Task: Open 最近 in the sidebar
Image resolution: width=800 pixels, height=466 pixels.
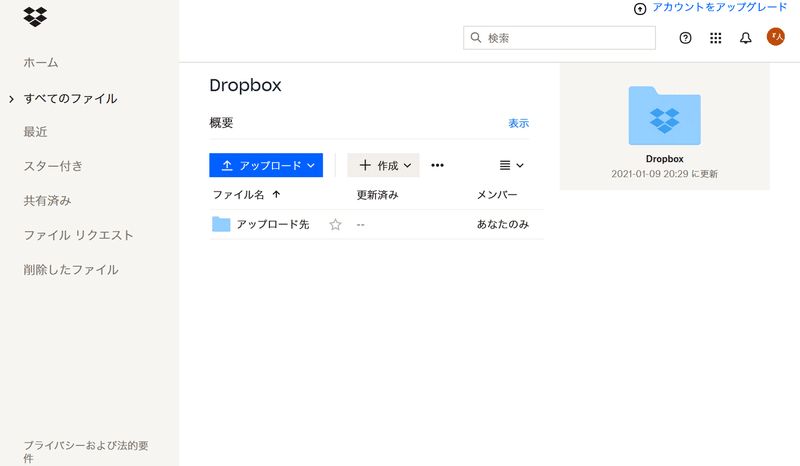Action: pos(35,132)
